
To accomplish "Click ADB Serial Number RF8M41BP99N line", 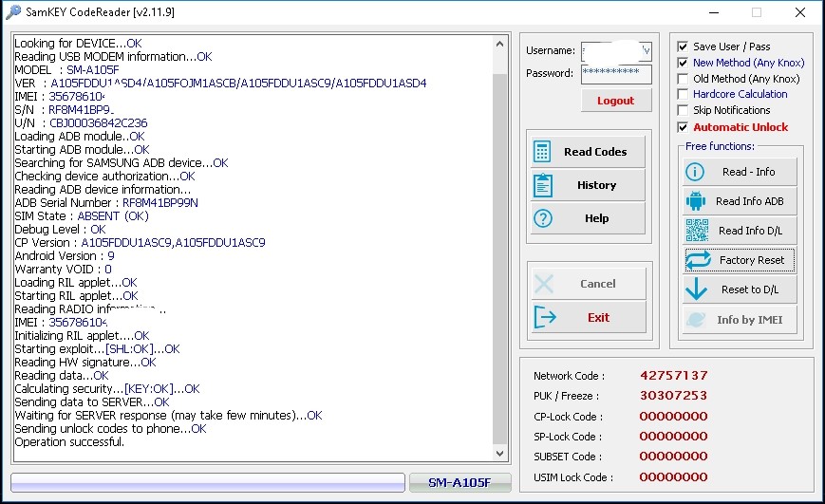I will (106, 203).
